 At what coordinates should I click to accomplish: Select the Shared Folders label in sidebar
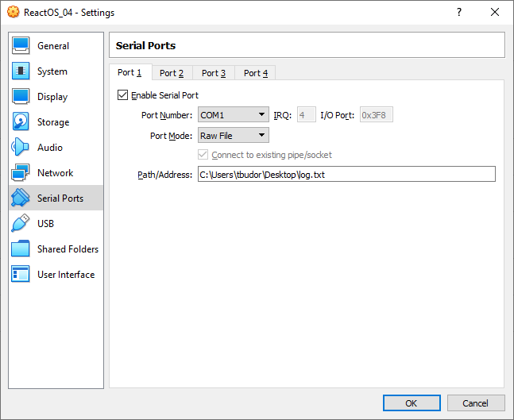(68, 249)
